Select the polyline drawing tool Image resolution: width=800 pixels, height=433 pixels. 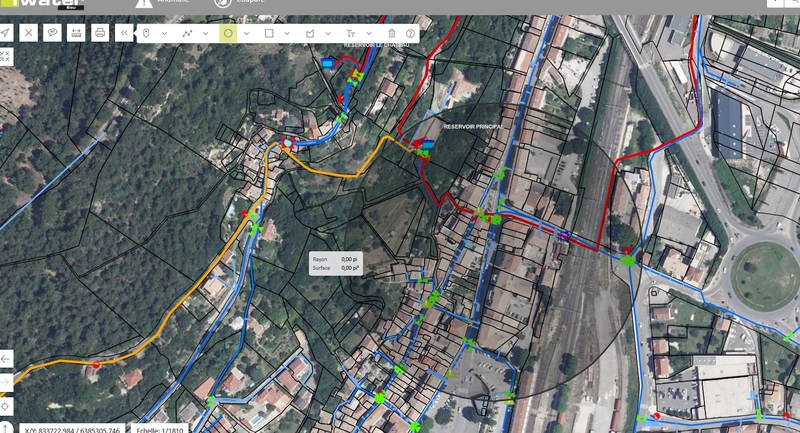tap(187, 33)
